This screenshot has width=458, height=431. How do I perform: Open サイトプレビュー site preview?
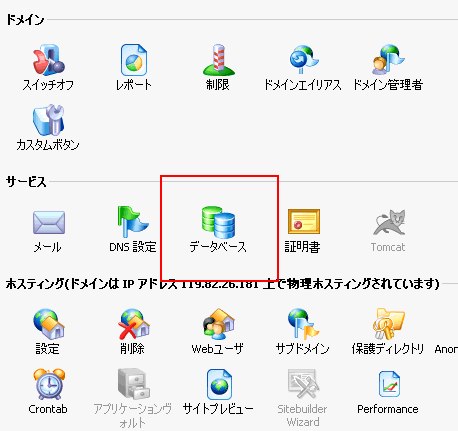(x=219, y=384)
